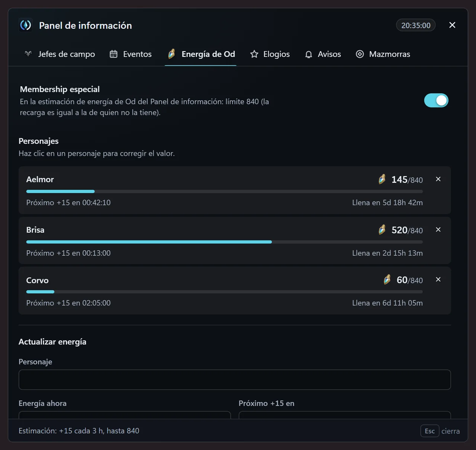Viewport: 476px width, 450px height.
Task: Click the crystal icon next to Aelmor's 145/840
Action: 382,179
